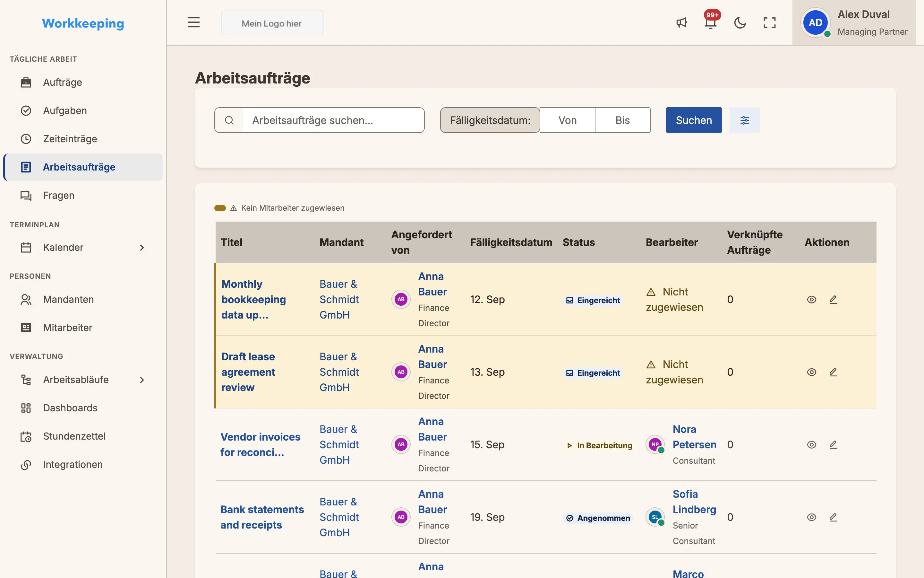Edit Monthly bookkeeping work order pencil icon
The height and width of the screenshot is (578, 924).
[x=833, y=299]
